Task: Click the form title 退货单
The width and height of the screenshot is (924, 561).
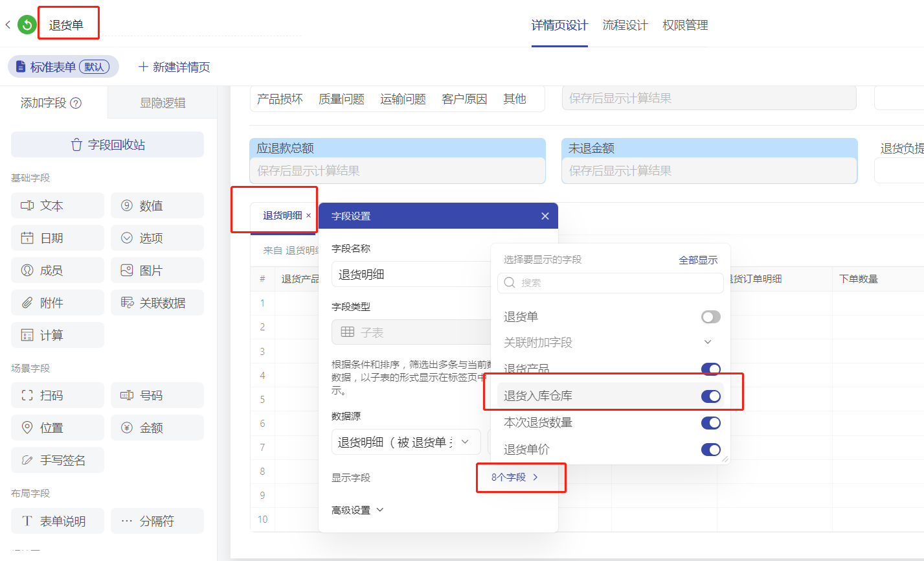Action: coord(66,25)
